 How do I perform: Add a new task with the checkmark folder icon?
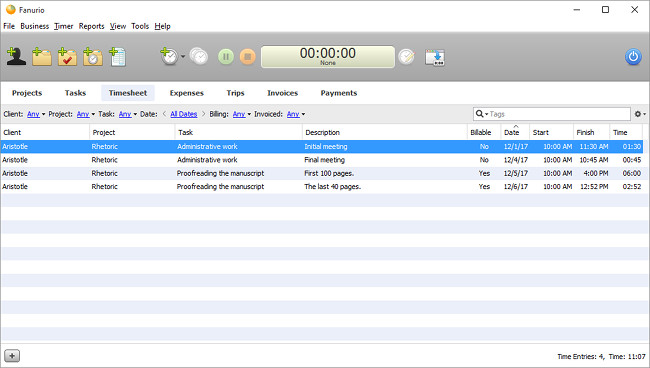click(x=67, y=56)
